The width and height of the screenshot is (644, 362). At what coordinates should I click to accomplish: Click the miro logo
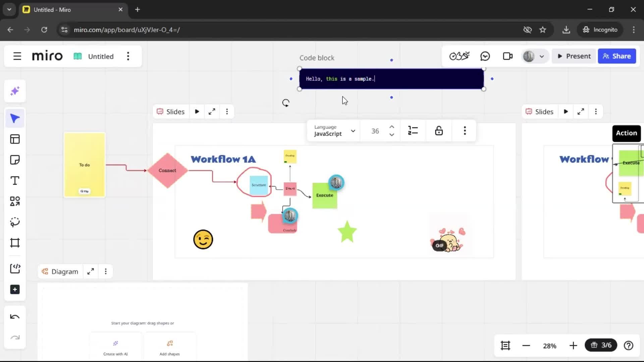click(47, 56)
